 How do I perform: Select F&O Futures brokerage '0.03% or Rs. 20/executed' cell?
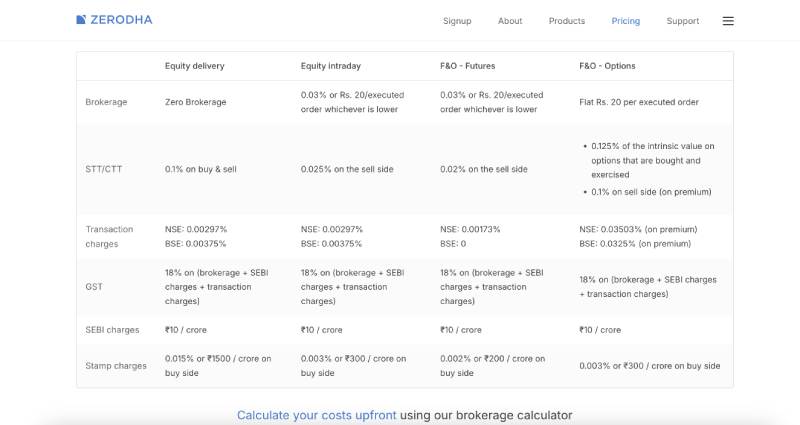[x=492, y=102]
